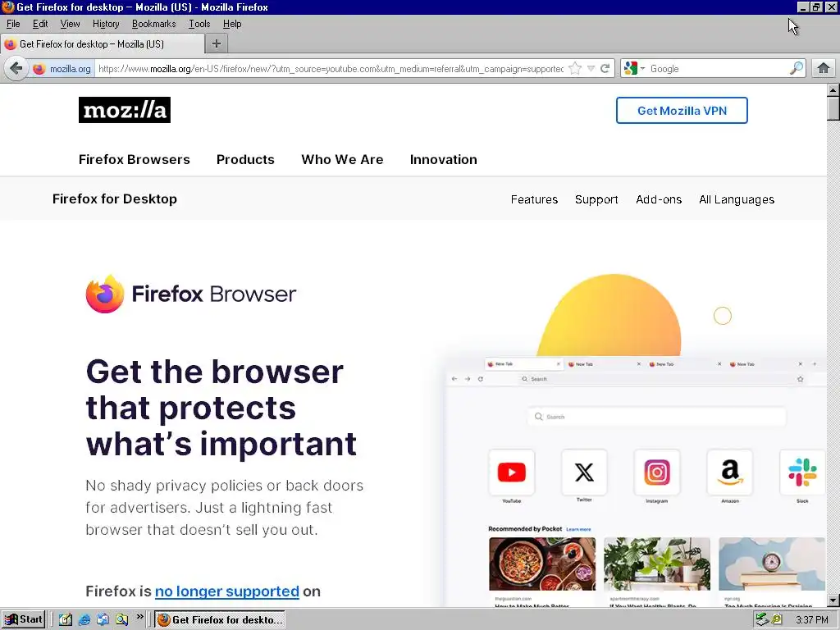Image resolution: width=840 pixels, height=630 pixels.
Task: Click the Firefox taskbar window button
Action: (220, 620)
